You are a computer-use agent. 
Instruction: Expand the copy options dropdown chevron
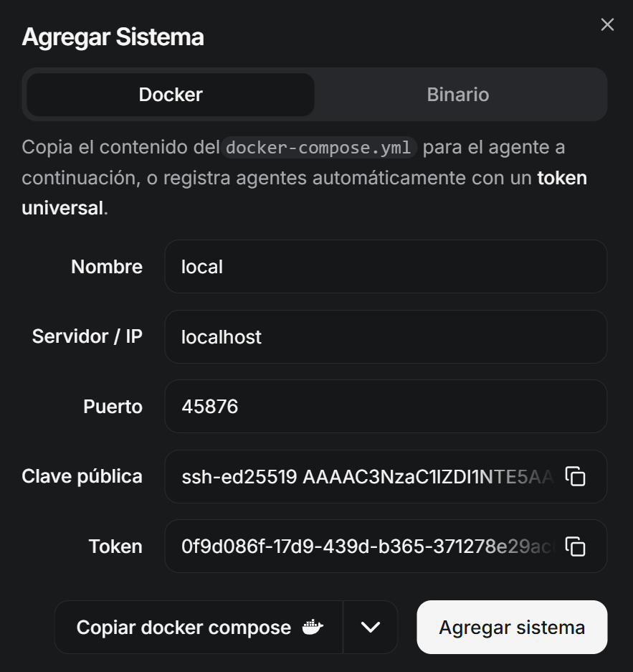click(x=370, y=628)
